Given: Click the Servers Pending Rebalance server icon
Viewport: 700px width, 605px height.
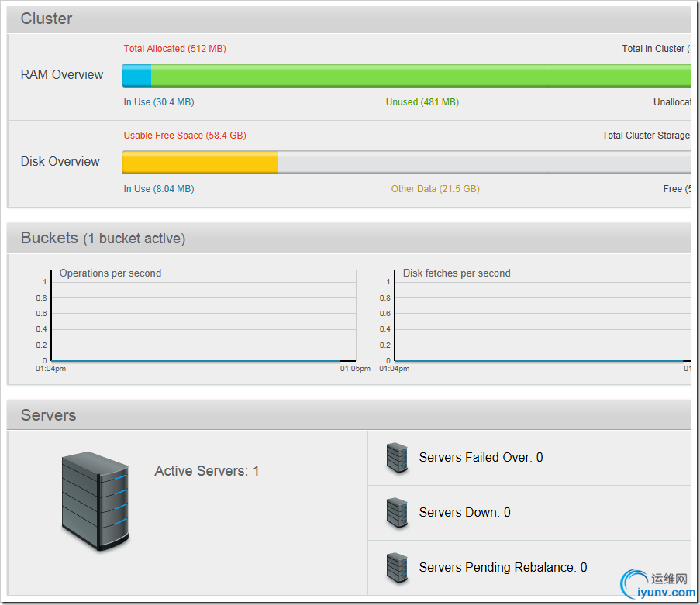Looking at the screenshot, I should 397,568.
